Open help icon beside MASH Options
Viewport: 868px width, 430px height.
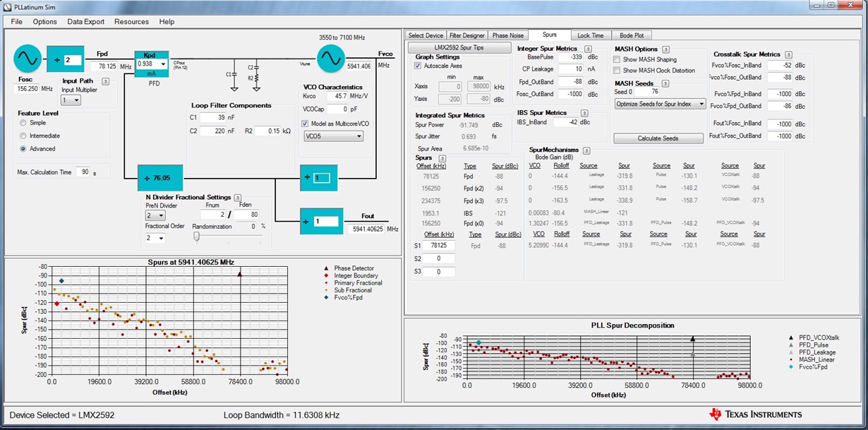click(x=667, y=49)
